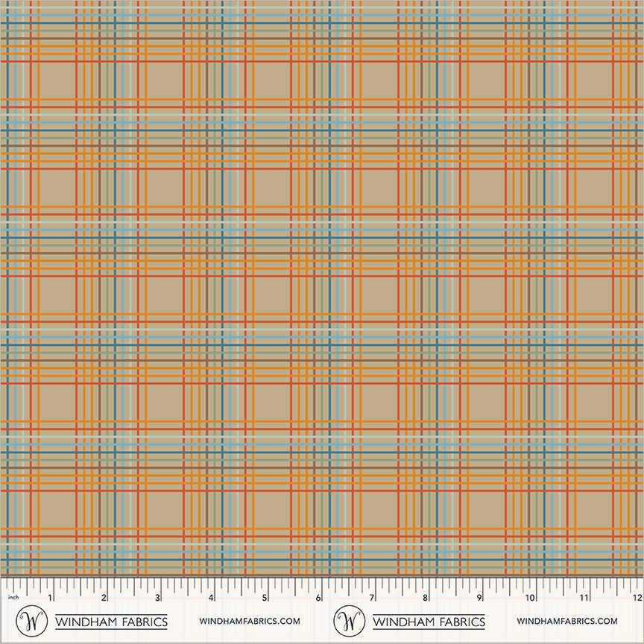The width and height of the screenshot is (644, 644).
Task: Click the ruler number 8
Action: [x=426, y=598]
